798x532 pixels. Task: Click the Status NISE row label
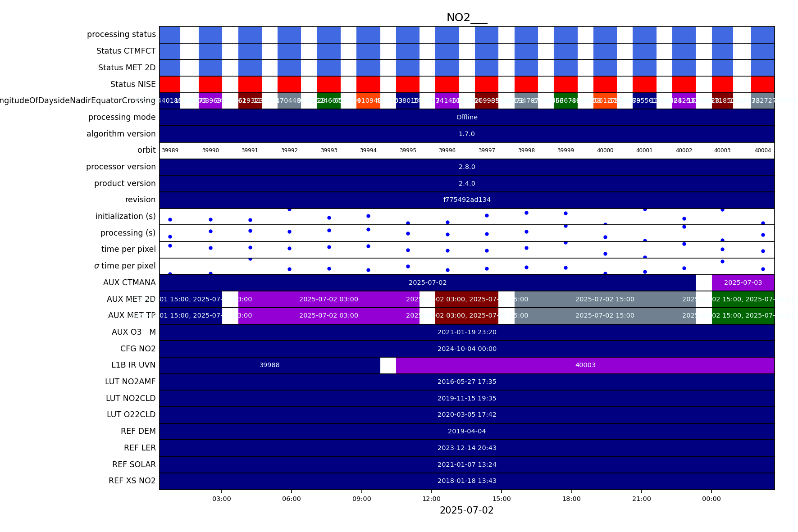[133, 85]
